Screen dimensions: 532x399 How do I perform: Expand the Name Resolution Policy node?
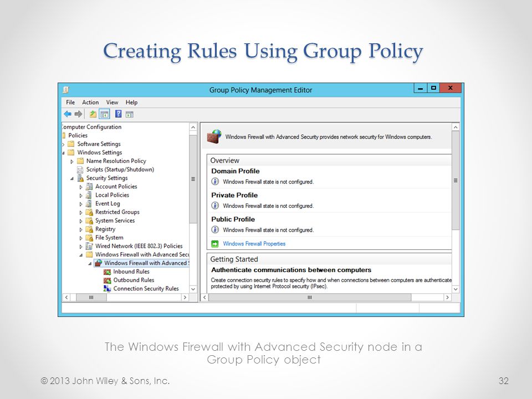(x=72, y=161)
